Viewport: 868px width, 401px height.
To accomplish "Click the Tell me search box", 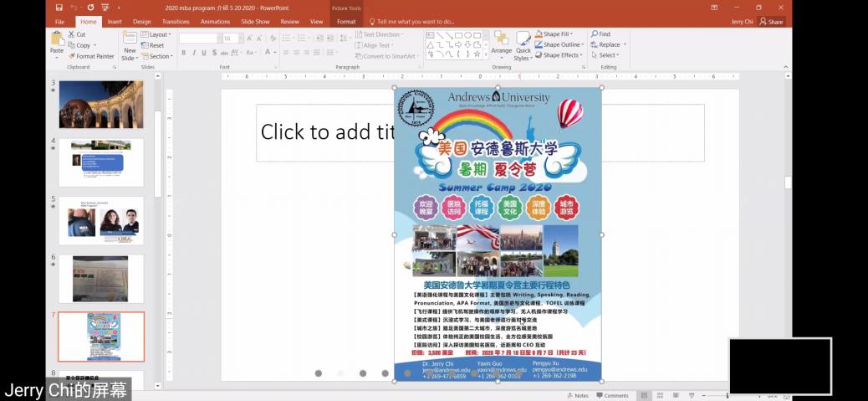I will (x=412, y=22).
